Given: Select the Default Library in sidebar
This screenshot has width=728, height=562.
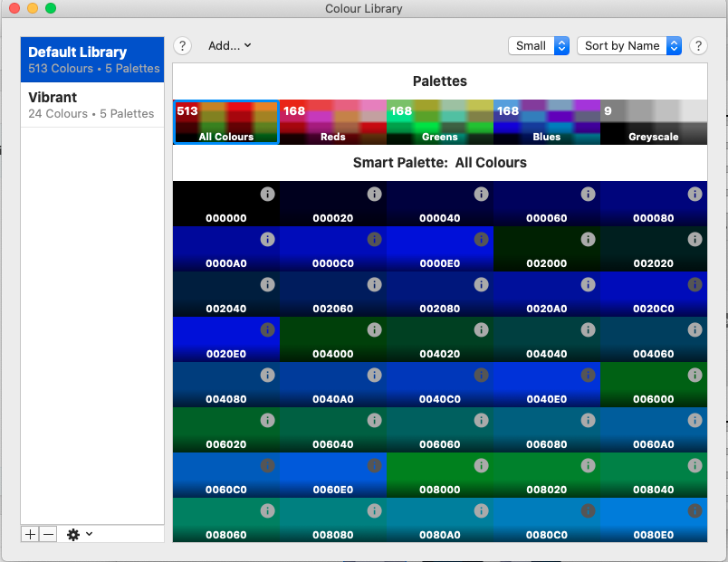Looking at the screenshot, I should click(92, 60).
